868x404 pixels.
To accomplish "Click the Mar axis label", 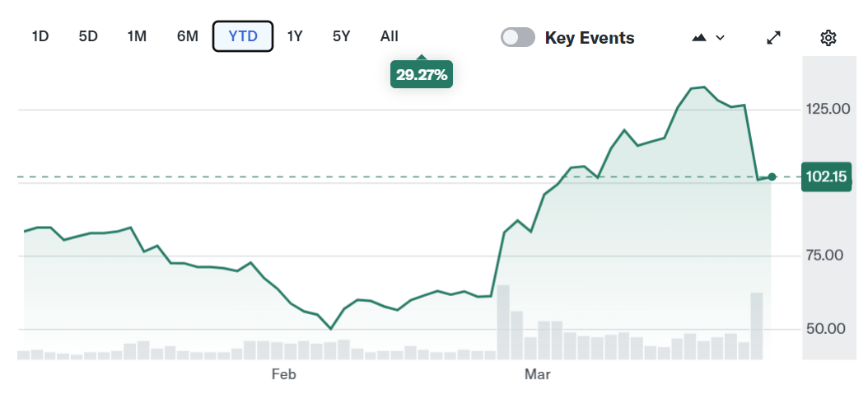I will tap(538, 375).
